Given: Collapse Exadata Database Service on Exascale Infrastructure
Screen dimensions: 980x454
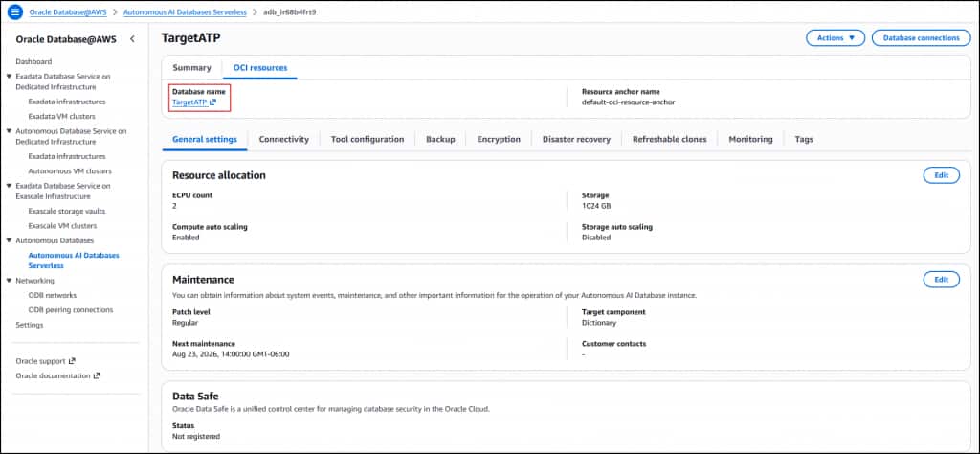Looking at the screenshot, I should 9,186.
